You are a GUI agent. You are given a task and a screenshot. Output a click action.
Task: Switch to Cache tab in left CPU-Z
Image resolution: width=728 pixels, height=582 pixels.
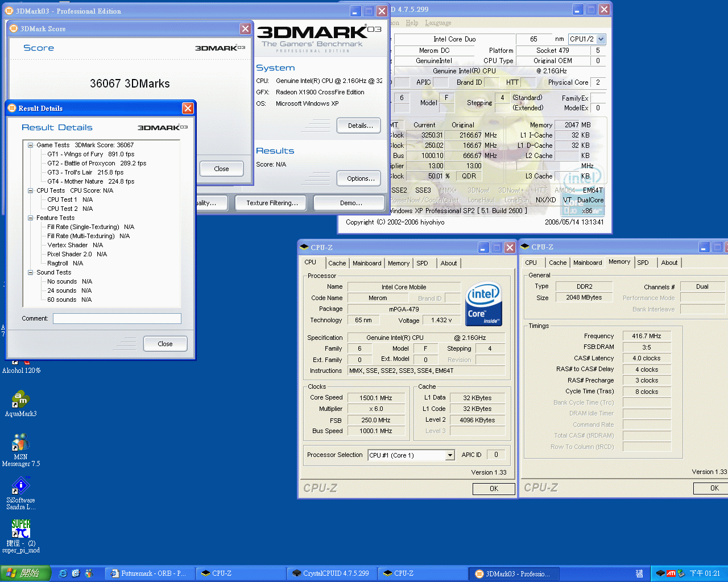[x=337, y=263]
